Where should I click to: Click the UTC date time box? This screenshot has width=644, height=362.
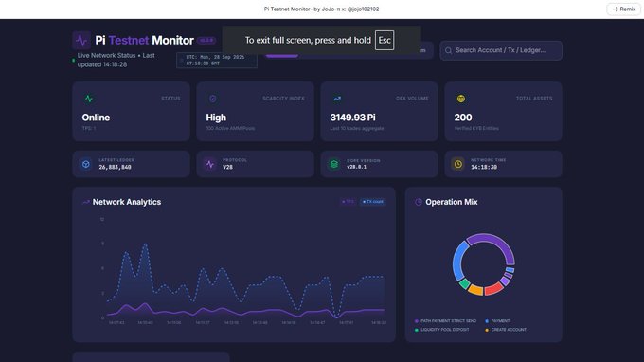pos(217,61)
